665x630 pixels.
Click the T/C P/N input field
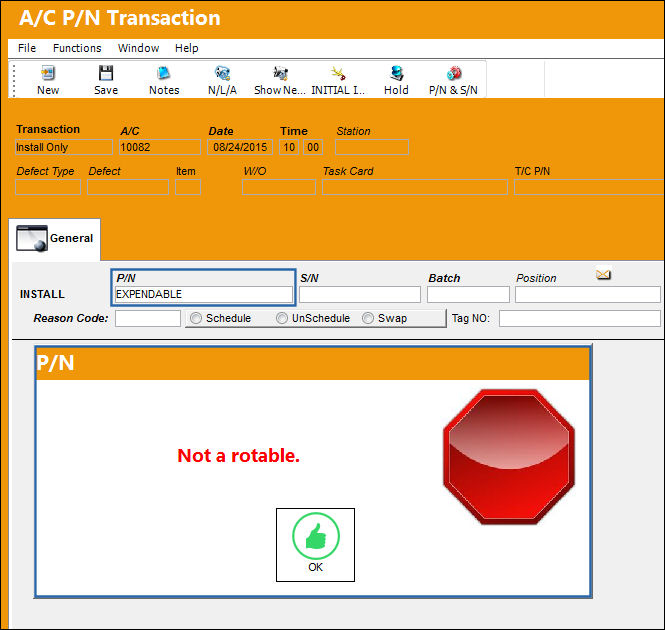590,187
